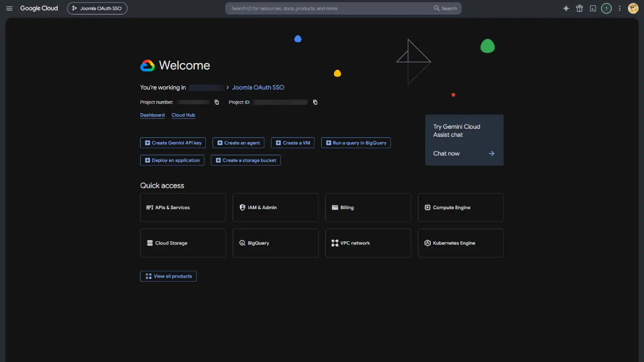The image size is (644, 362).
Task: Click Create a VM
Action: coord(293,143)
